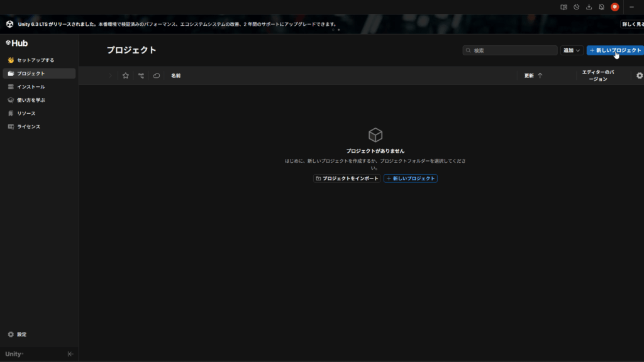Click the version control branch column icon
The image size is (644, 362).
(141, 75)
